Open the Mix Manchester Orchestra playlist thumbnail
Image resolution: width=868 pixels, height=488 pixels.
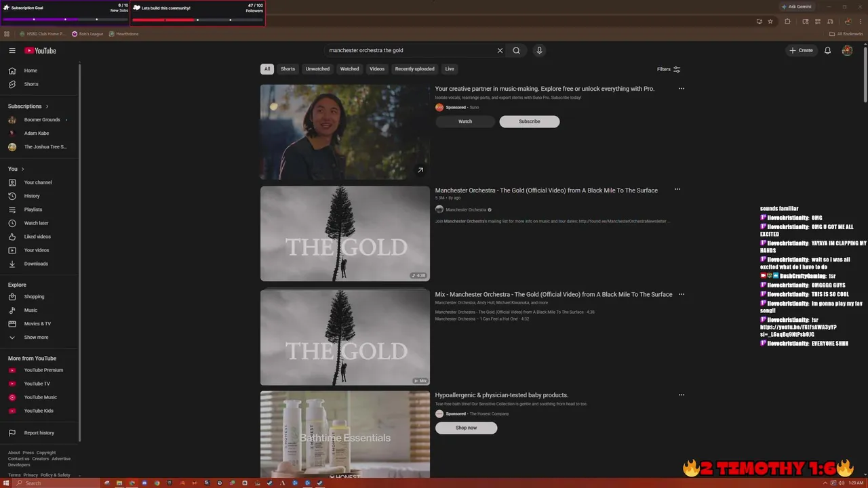pyautogui.click(x=345, y=338)
